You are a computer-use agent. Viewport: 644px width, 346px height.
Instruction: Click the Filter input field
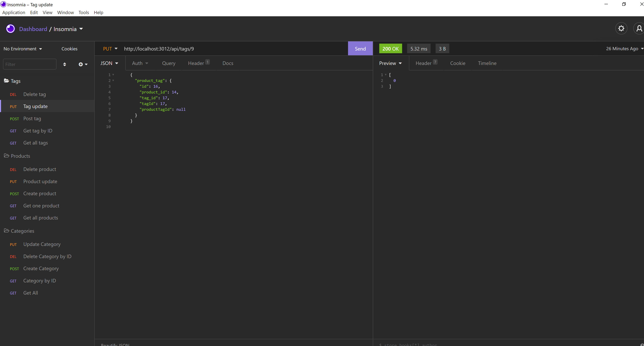(30, 64)
